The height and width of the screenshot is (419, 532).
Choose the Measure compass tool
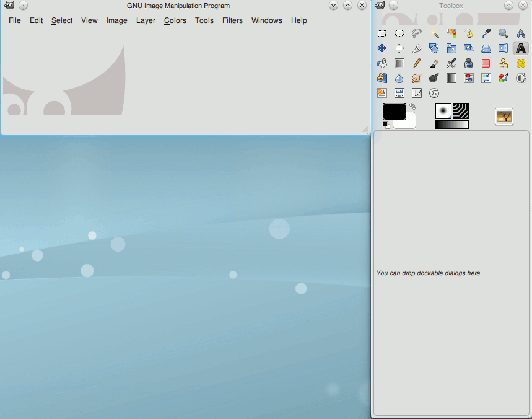click(x=521, y=33)
